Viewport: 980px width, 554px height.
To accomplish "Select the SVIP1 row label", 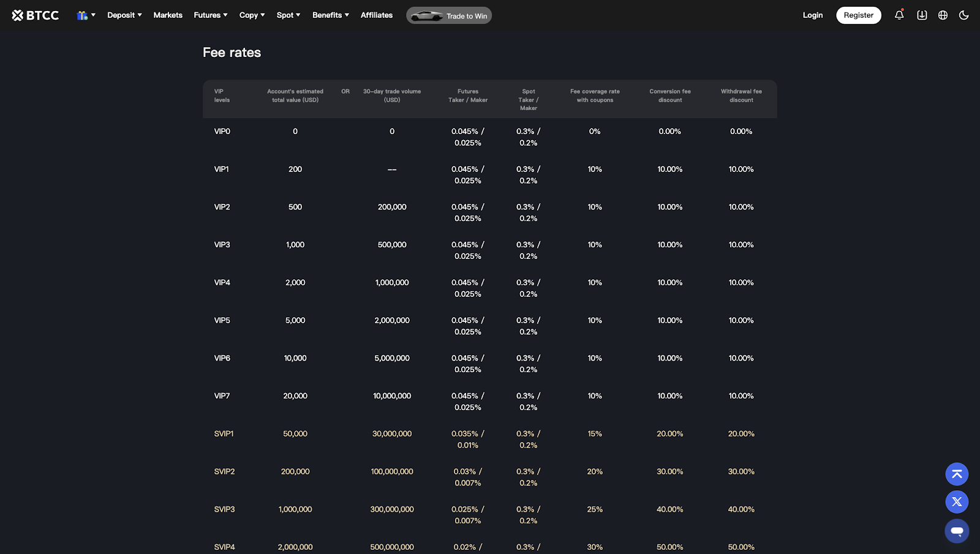I will 224,434.
